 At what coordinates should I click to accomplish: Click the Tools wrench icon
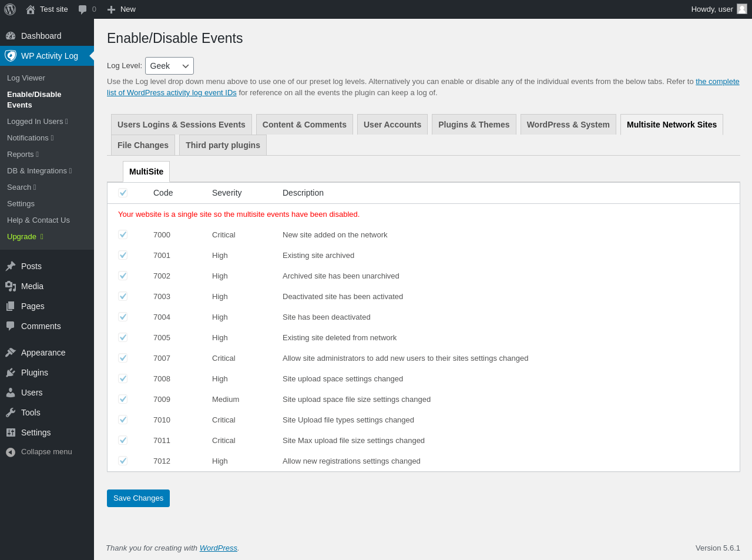click(x=11, y=413)
